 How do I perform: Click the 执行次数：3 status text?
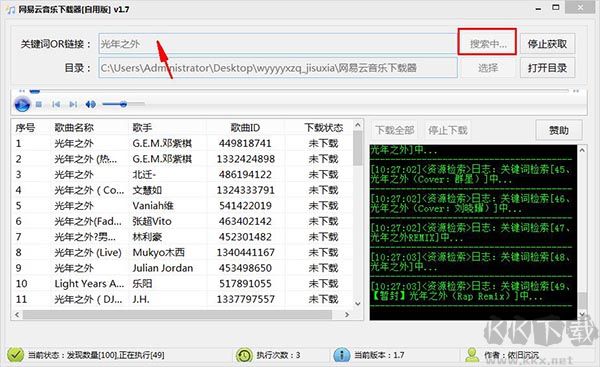pyautogui.click(x=278, y=355)
